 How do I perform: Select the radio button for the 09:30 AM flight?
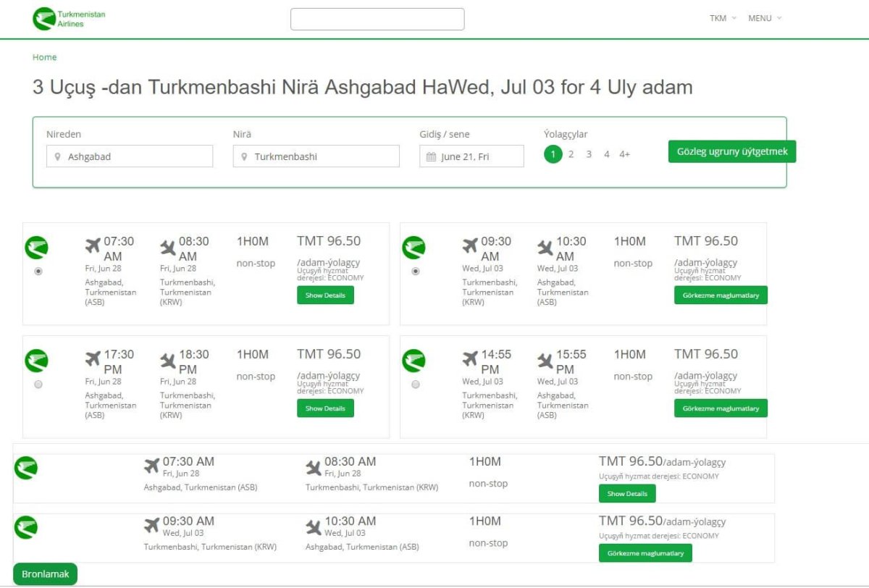(415, 272)
